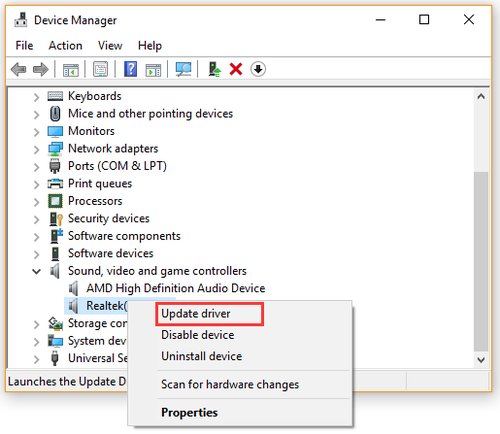Expand the Processors category
This screenshot has width=500, height=434.
coord(36,202)
